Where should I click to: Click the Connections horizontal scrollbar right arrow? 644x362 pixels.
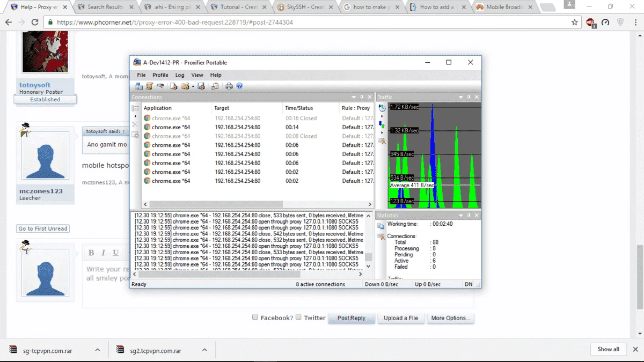(x=370, y=204)
